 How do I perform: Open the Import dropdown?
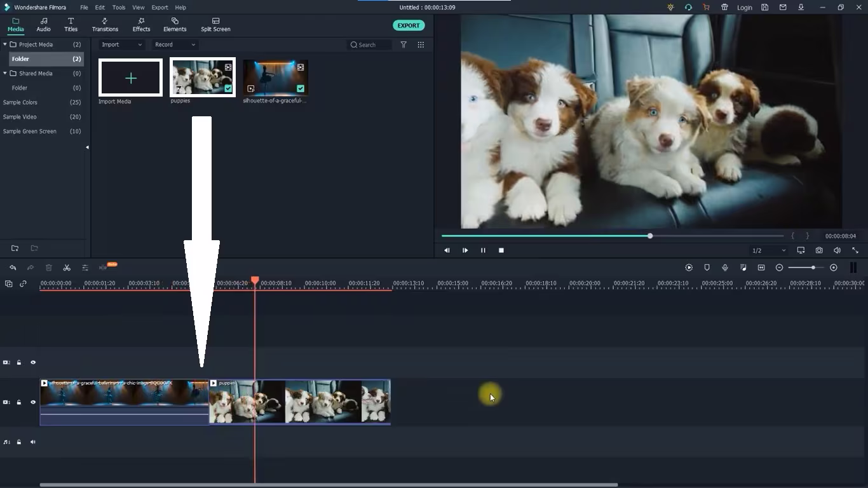tap(122, 44)
